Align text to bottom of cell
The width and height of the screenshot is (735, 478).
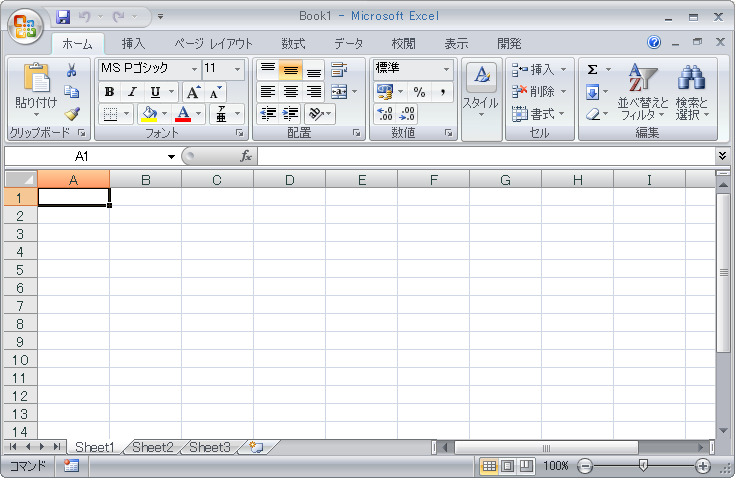(x=314, y=70)
